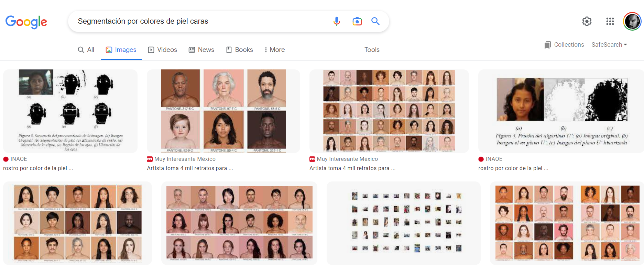The width and height of the screenshot is (644, 266).
Task: Click the blue magnifier search button
Action: coord(375,21)
